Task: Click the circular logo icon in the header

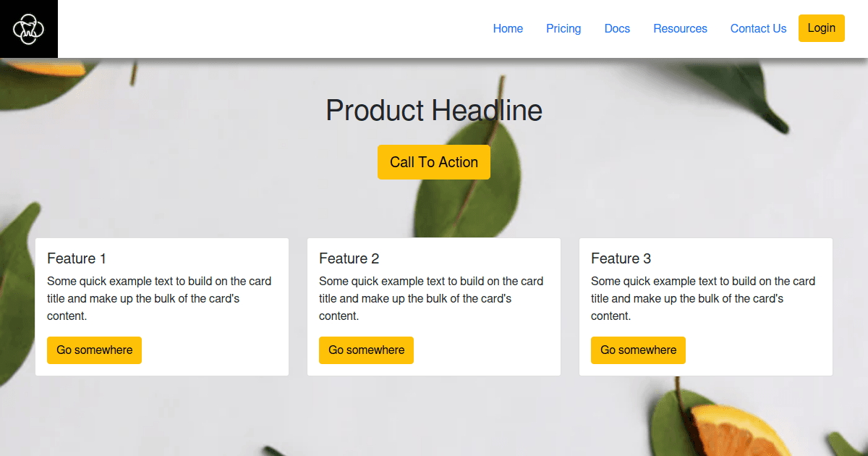Action: pyautogui.click(x=29, y=29)
